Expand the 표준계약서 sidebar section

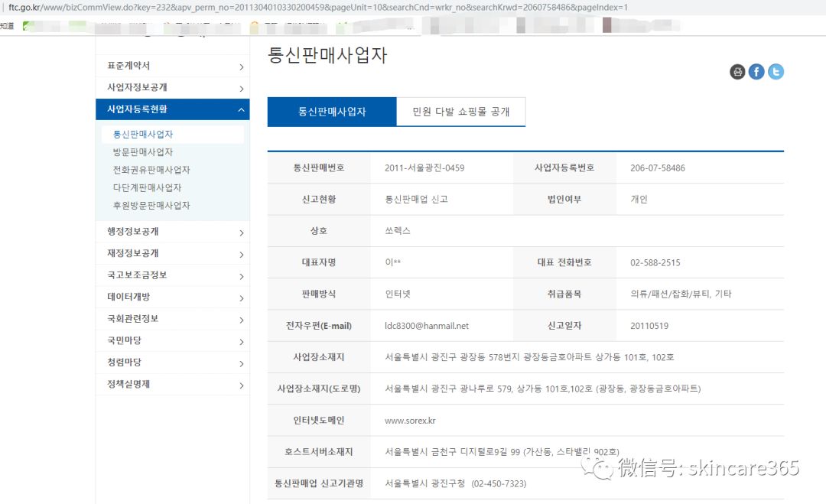click(x=172, y=65)
